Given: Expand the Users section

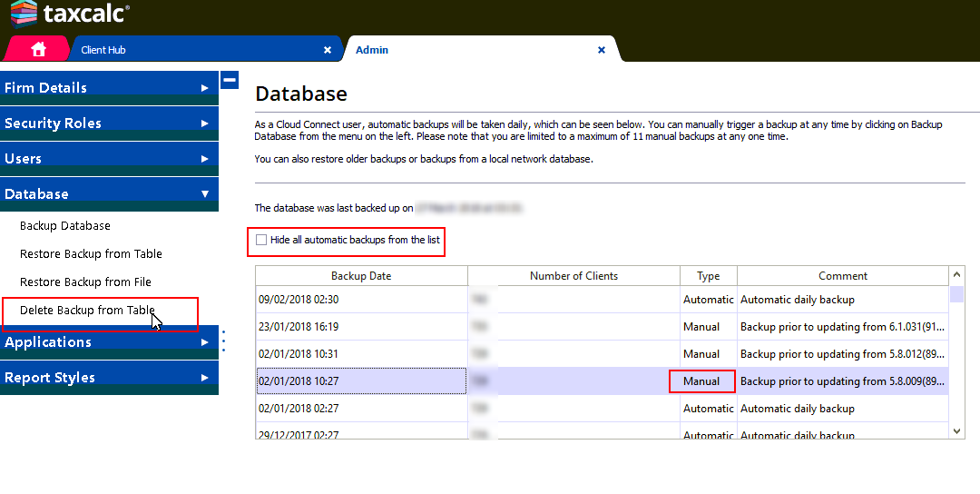Looking at the screenshot, I should 109,159.
